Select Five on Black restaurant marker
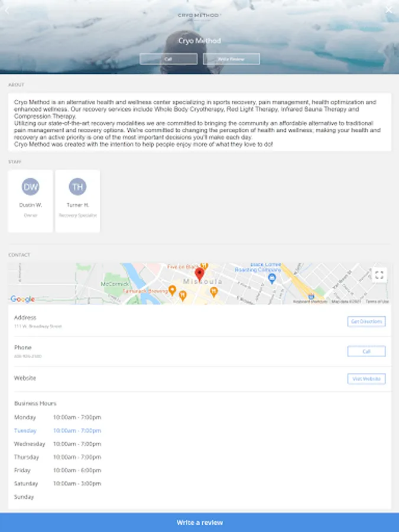Viewport: 399px width, 532px height. 204,265
